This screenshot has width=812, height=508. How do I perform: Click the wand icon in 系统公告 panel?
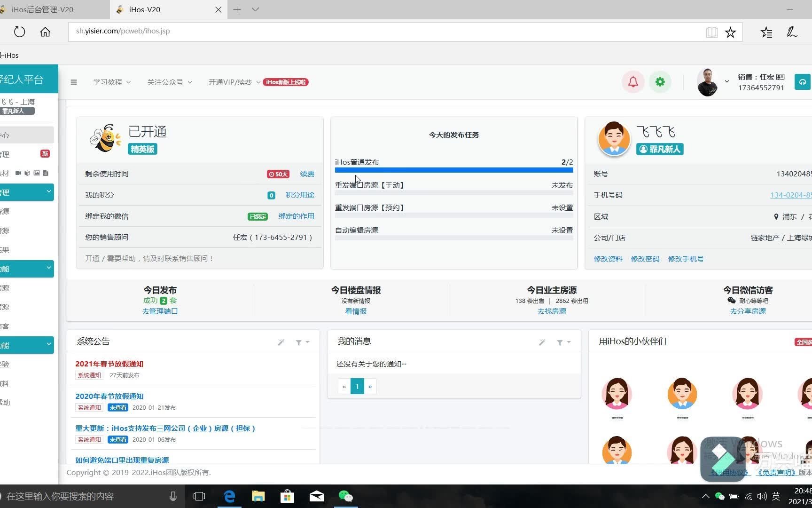pos(281,342)
